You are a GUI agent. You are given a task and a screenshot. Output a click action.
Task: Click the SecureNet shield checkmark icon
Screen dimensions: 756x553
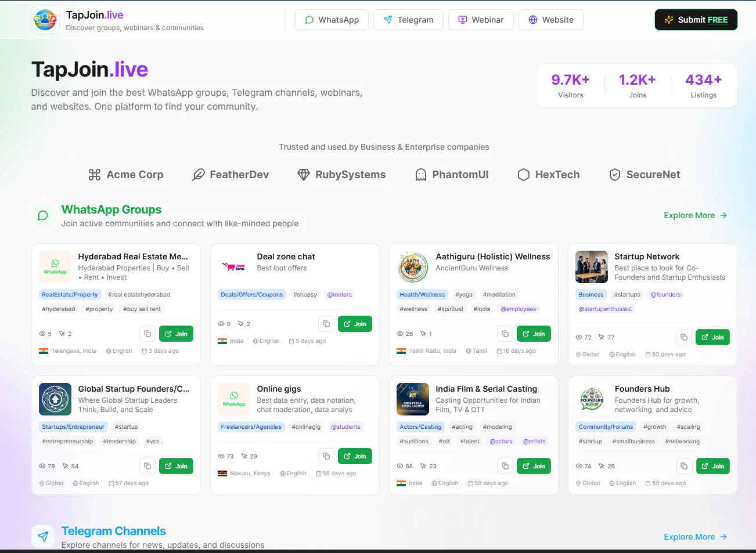tap(614, 174)
